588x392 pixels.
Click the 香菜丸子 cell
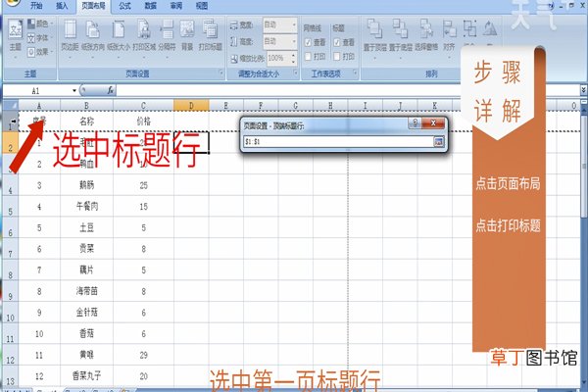coord(86,375)
